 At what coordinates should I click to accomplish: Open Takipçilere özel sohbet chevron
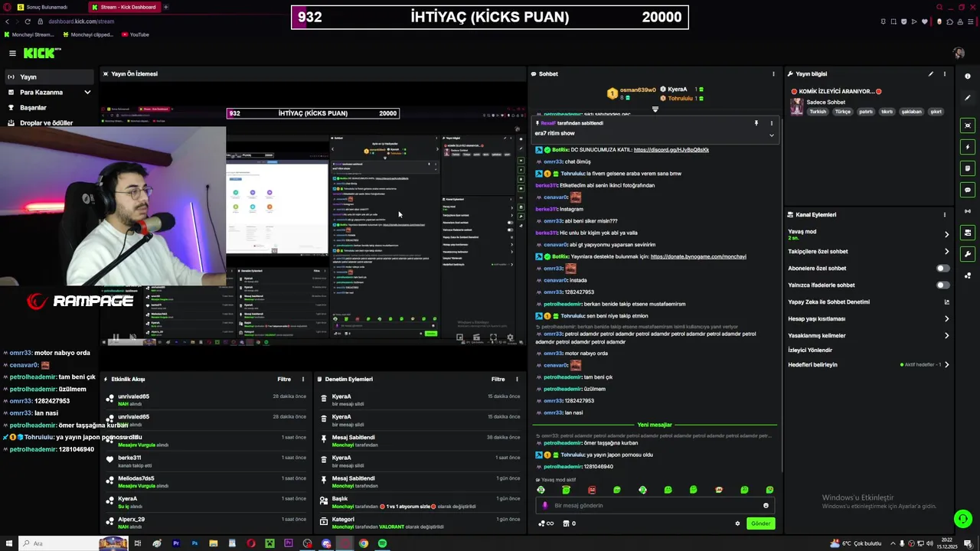[x=946, y=252]
